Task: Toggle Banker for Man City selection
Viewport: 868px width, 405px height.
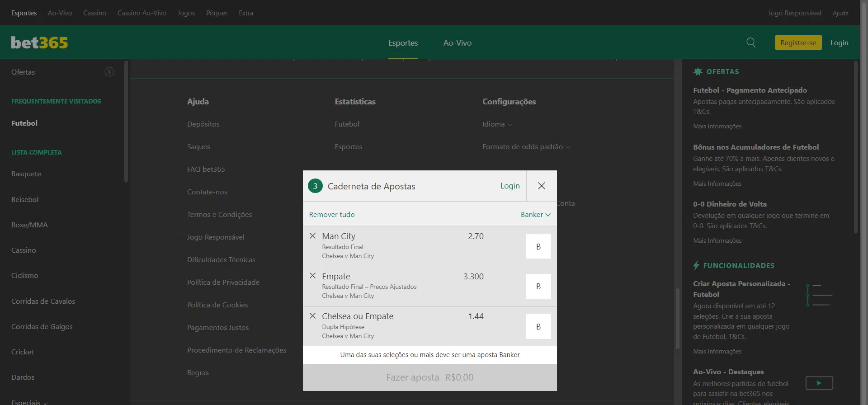Action: 538,246
